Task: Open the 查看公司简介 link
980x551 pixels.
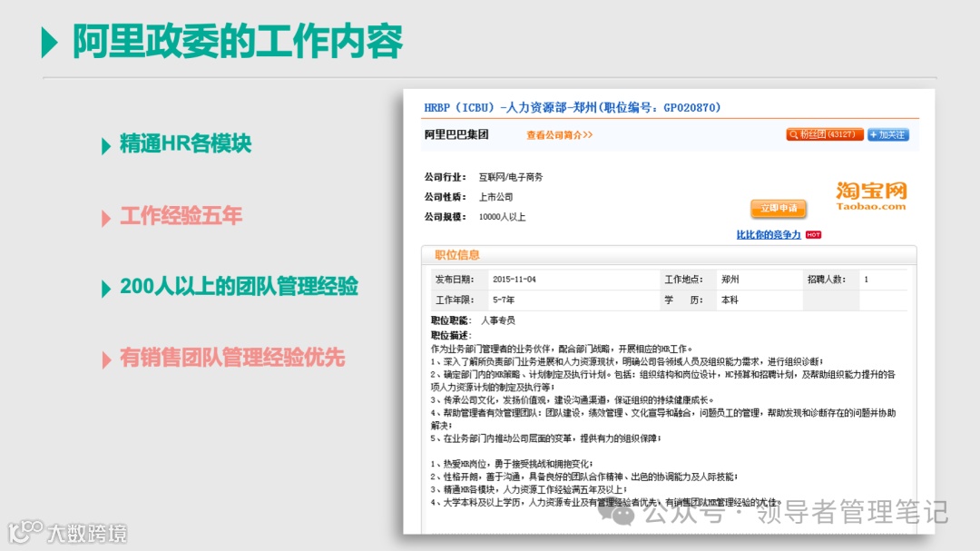Action: [x=559, y=135]
